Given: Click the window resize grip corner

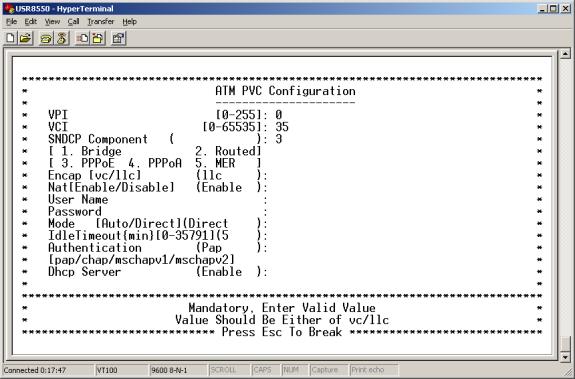Looking at the screenshot, I should click(568, 372).
